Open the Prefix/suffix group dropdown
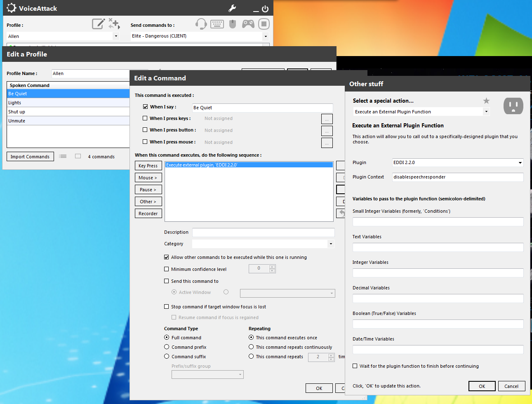This screenshot has height=404, width=532. (x=207, y=374)
